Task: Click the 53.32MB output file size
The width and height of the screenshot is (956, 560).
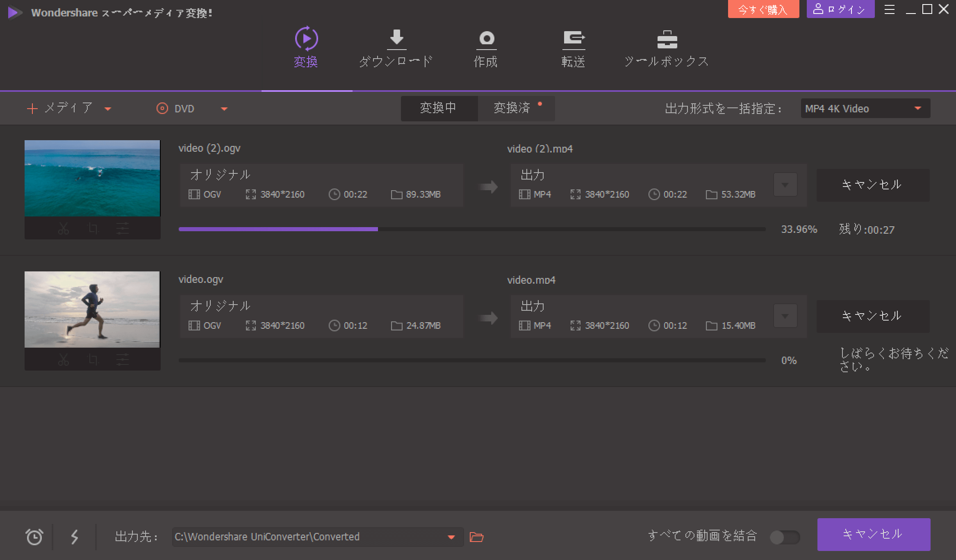Action: point(738,194)
